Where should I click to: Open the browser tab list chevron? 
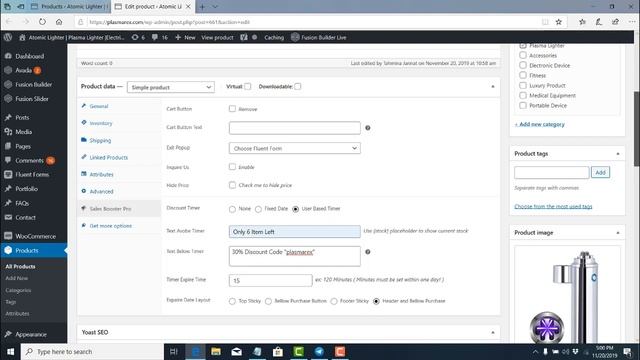[x=215, y=7]
